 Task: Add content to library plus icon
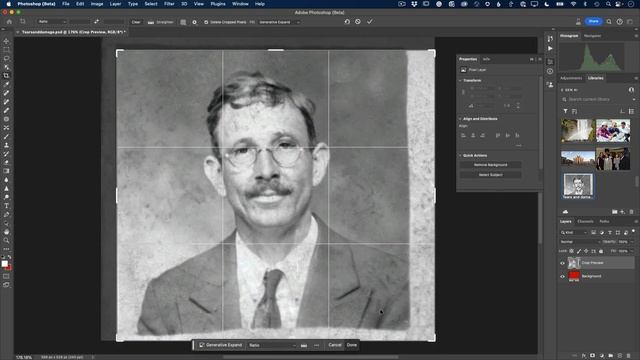tap(622, 212)
